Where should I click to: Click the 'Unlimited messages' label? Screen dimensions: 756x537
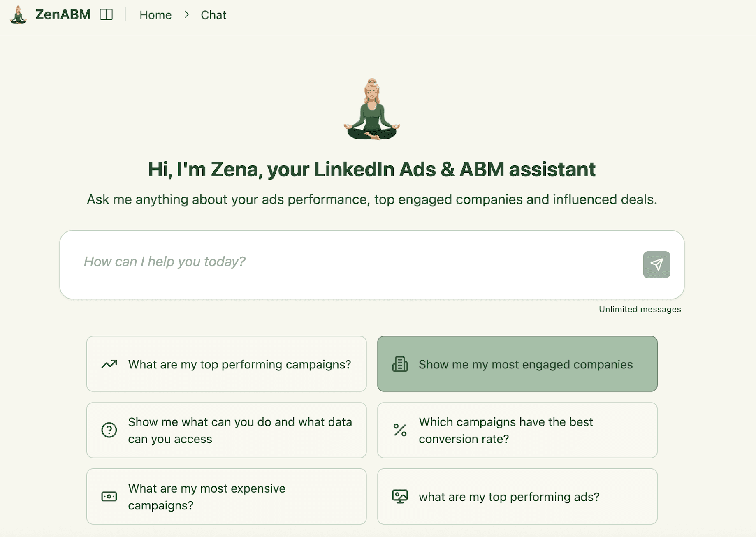point(639,309)
